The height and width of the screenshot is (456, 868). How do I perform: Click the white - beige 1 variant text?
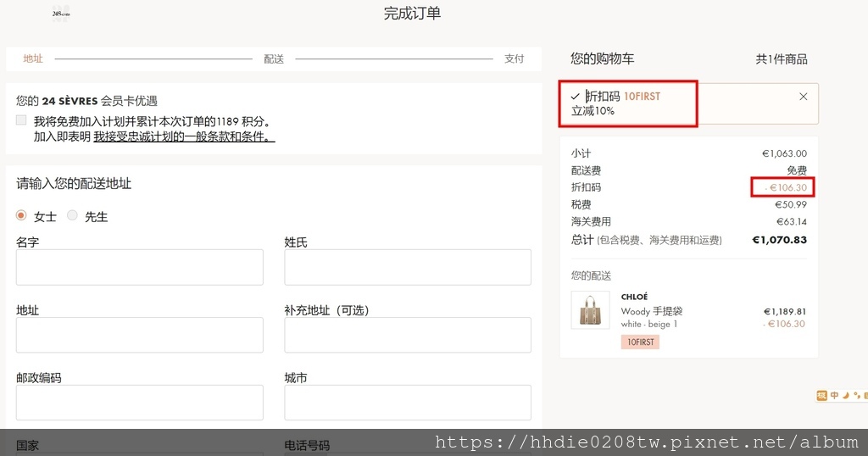[x=648, y=324]
